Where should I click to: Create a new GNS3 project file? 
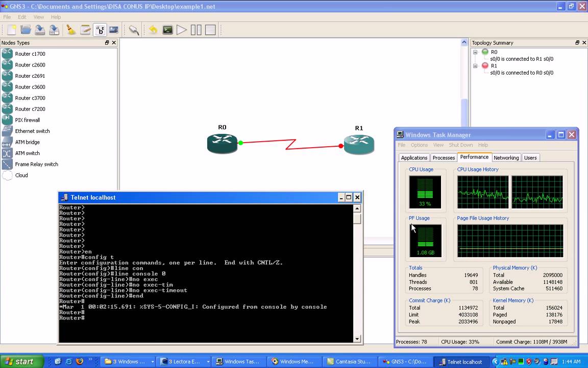pyautogui.click(x=12, y=30)
